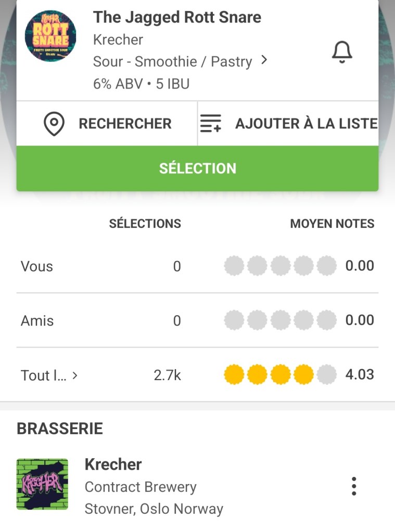The image size is (395, 532).
Task: Open the three-dot menu for Krecher brewery
Action: tap(354, 486)
